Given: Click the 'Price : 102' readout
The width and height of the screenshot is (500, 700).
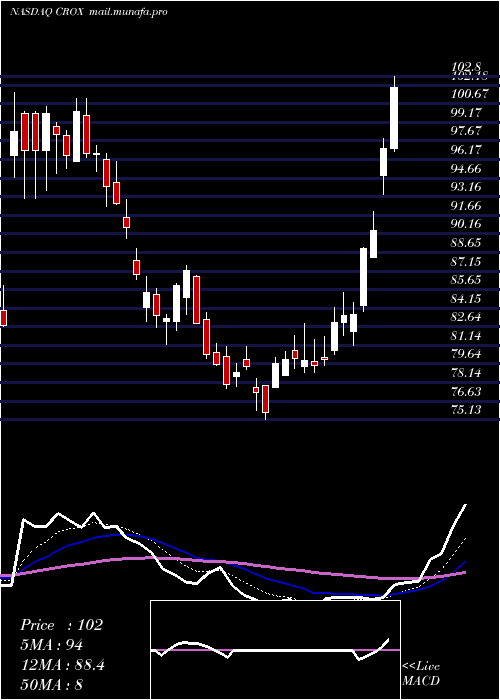Looking at the screenshot, I should coord(61,625).
